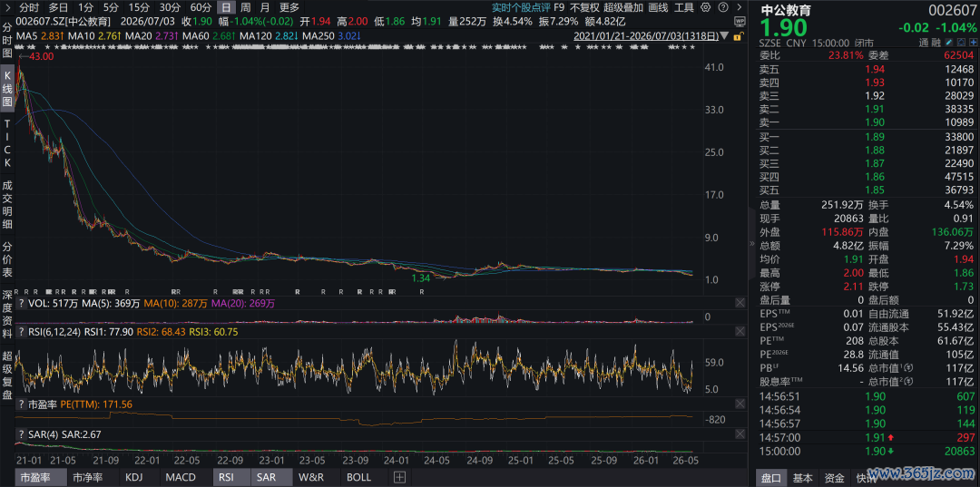Open the 画线 drawing tools menu
This screenshot has width=980, height=487.
658,8
